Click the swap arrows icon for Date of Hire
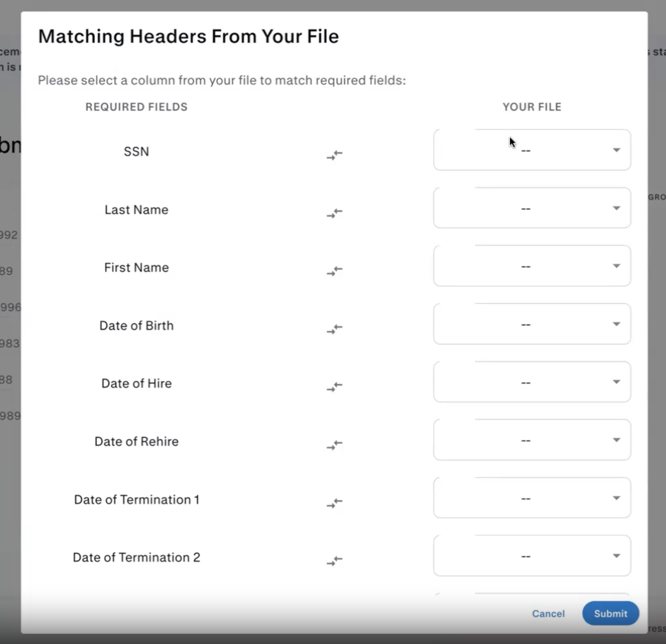The image size is (666, 644). 334,386
